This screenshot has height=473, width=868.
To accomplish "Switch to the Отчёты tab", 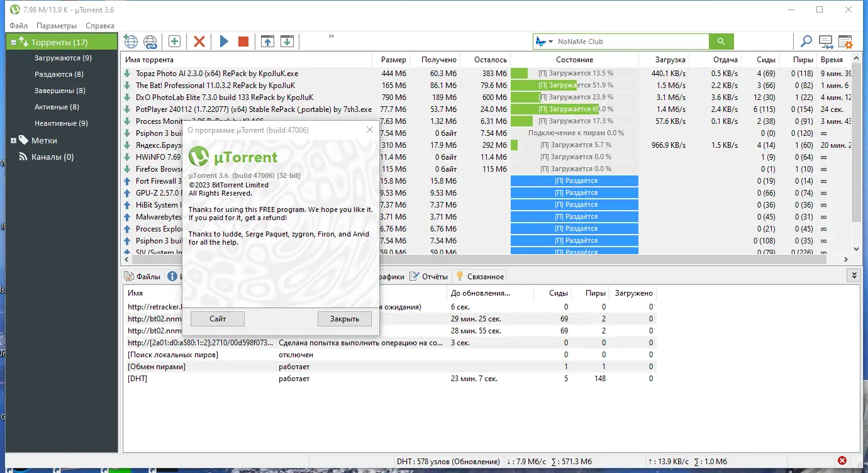I will tap(429, 276).
